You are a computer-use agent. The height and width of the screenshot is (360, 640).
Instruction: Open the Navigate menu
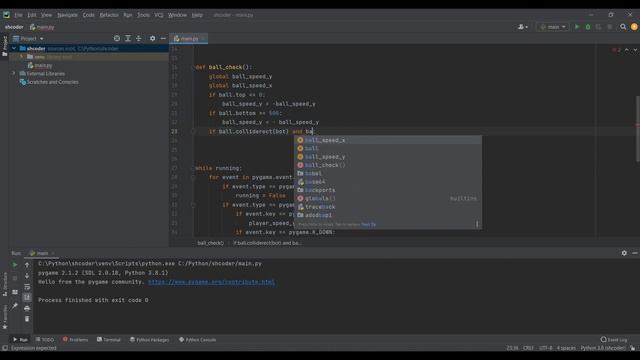67,15
